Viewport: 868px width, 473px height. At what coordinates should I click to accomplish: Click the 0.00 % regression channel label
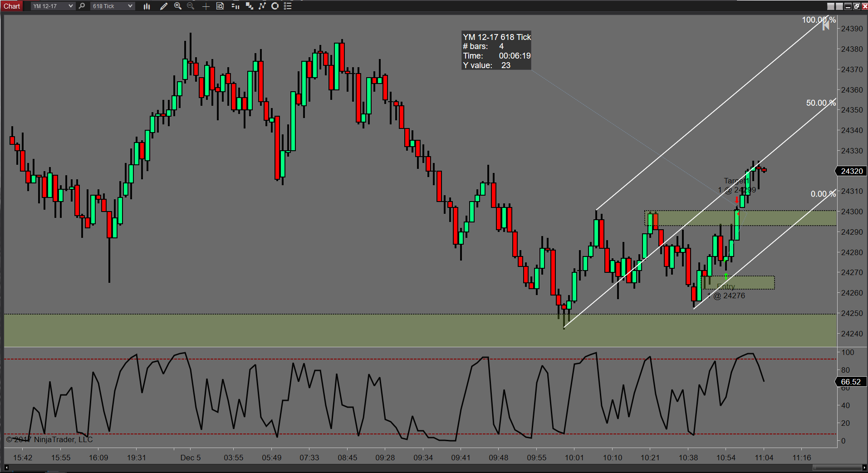click(x=823, y=194)
